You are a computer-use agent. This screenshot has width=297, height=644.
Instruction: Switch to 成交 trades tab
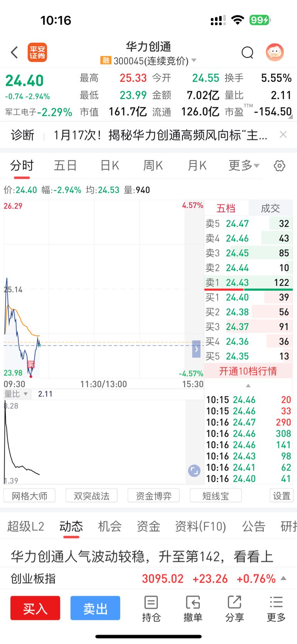tap(270, 208)
